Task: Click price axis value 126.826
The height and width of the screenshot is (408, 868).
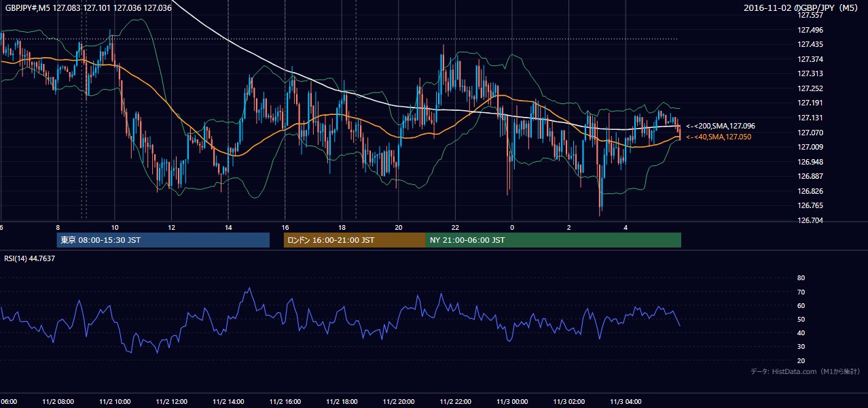Action: click(810, 191)
